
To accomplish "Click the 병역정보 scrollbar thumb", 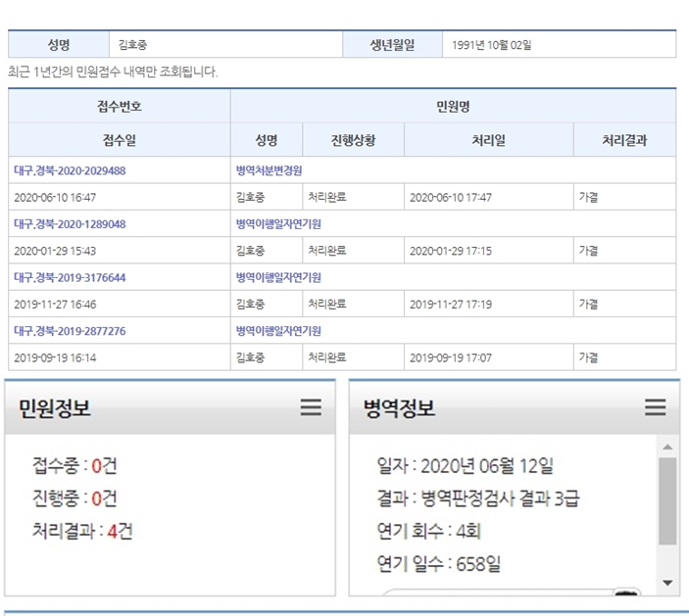I will 667,499.
